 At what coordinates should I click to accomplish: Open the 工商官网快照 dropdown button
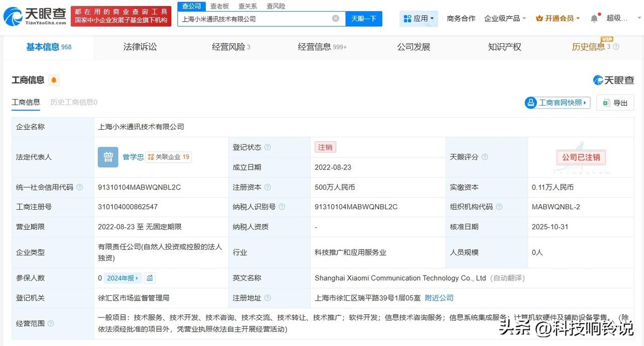click(557, 103)
